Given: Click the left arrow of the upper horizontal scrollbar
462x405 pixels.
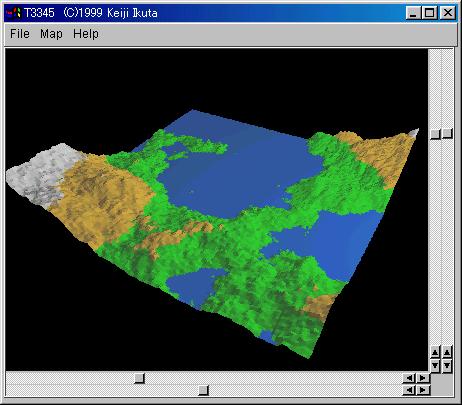Looking at the screenshot, I should coord(409,378).
